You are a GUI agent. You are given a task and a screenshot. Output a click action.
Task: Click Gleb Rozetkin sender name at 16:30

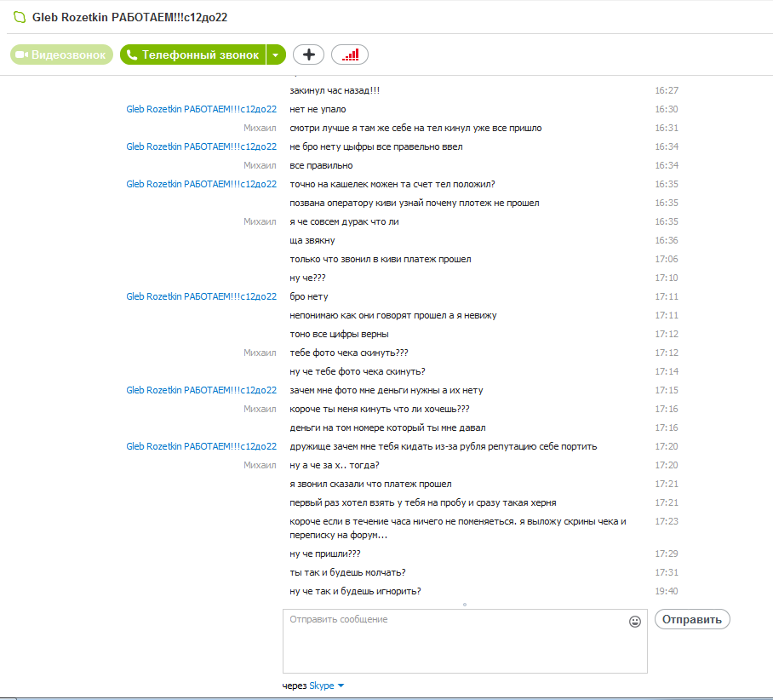201,110
